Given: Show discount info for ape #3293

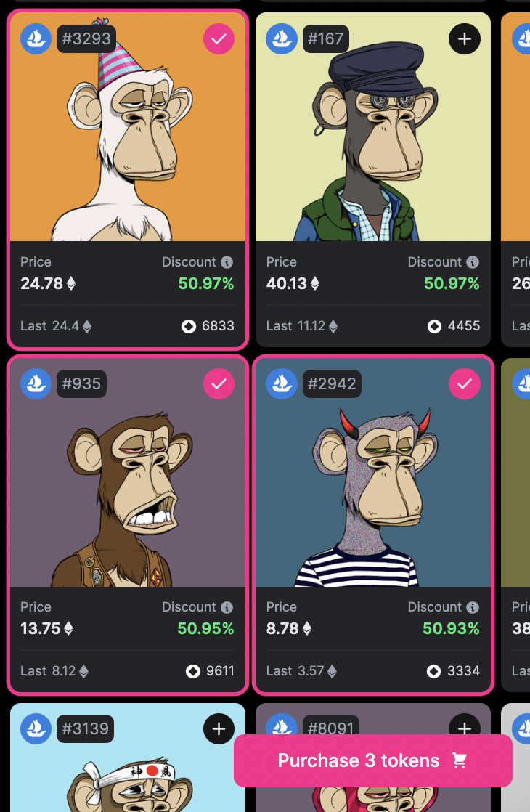Looking at the screenshot, I should 227,262.
